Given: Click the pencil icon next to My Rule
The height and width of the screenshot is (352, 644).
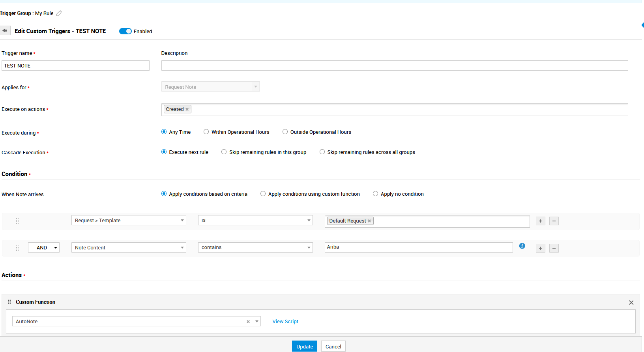Looking at the screenshot, I should (x=59, y=13).
